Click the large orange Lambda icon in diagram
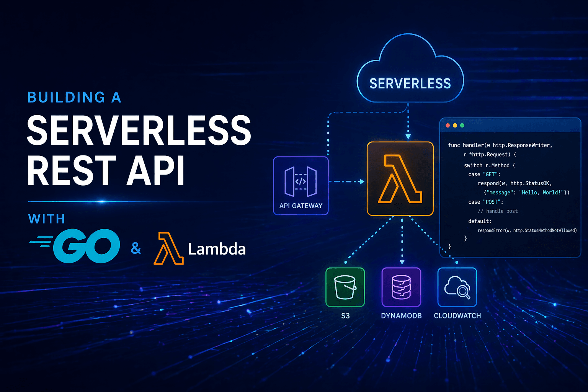This screenshot has width=588, height=392. tap(400, 179)
